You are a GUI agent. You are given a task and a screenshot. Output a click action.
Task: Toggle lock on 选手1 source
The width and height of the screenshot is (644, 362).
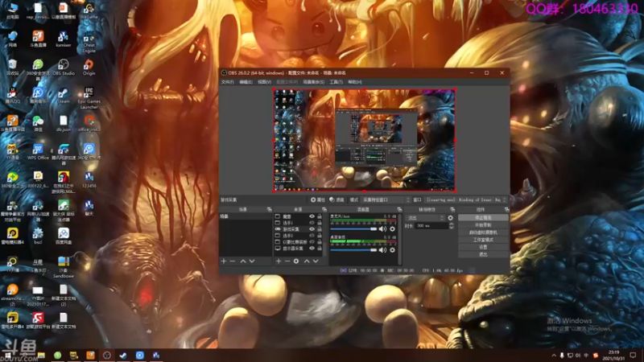[x=319, y=223]
